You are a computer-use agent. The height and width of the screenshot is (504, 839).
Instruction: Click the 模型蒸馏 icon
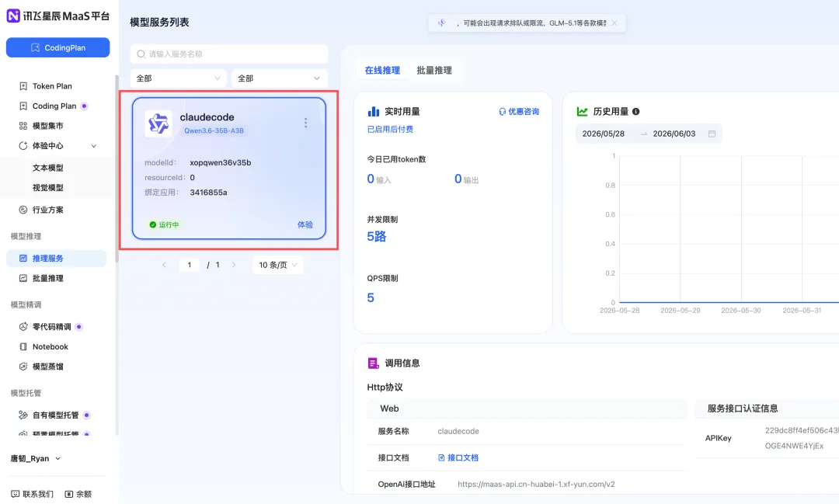coord(23,367)
